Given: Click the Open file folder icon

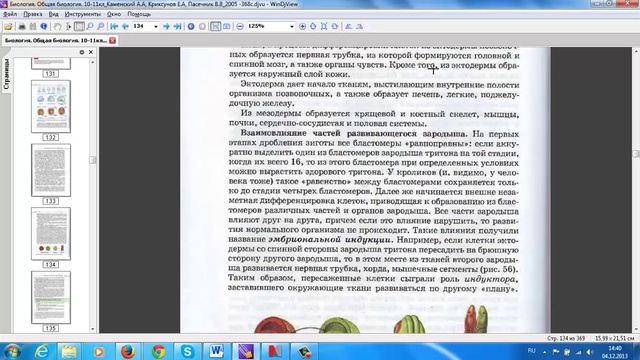Looking at the screenshot, I should (x=8, y=27).
